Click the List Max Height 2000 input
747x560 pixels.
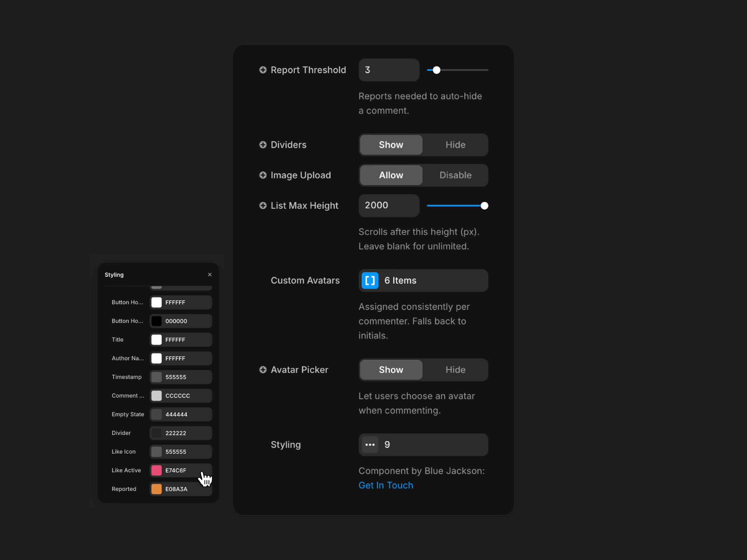tap(388, 205)
